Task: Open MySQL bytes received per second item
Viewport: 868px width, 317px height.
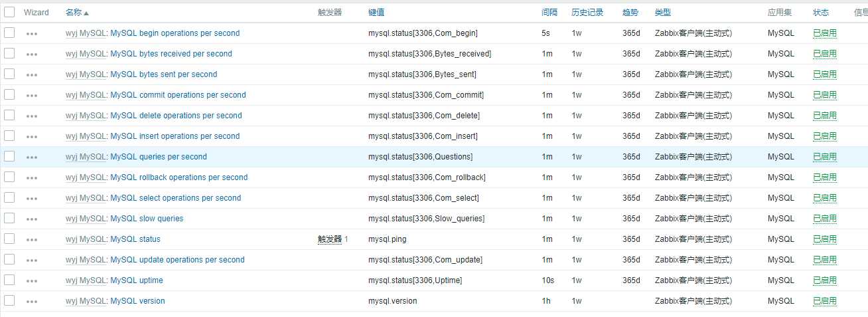Action: click(171, 54)
